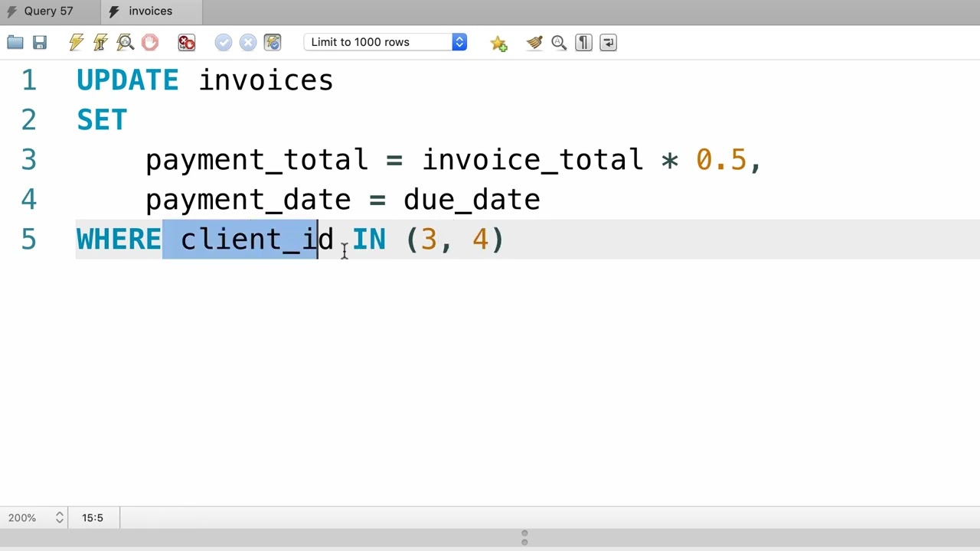Click the UPDATE keyword on line 1
The image size is (980, 551).
click(x=127, y=80)
